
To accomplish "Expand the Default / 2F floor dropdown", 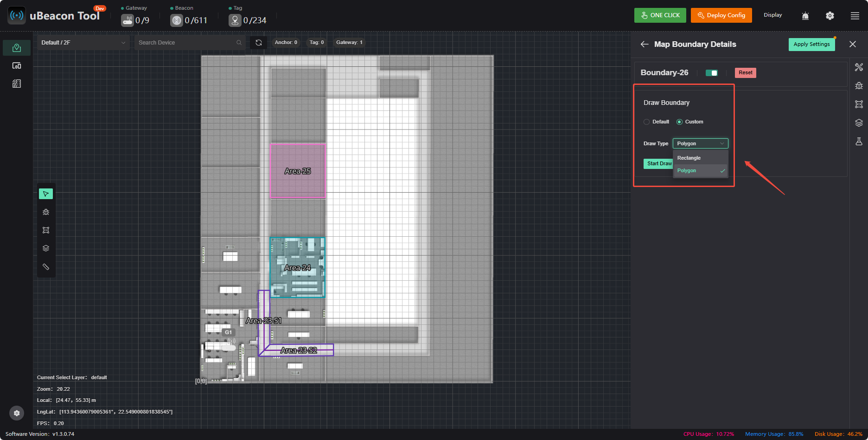I will pyautogui.click(x=83, y=42).
